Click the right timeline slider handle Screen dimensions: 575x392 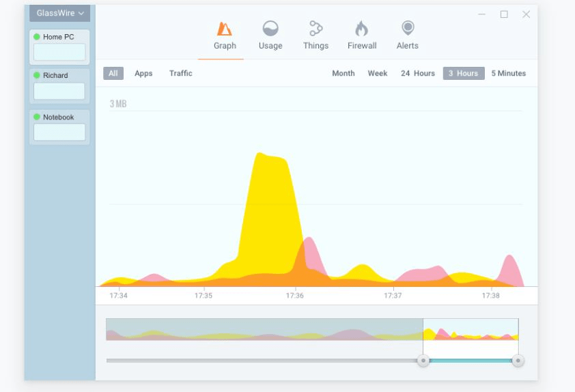(x=518, y=361)
